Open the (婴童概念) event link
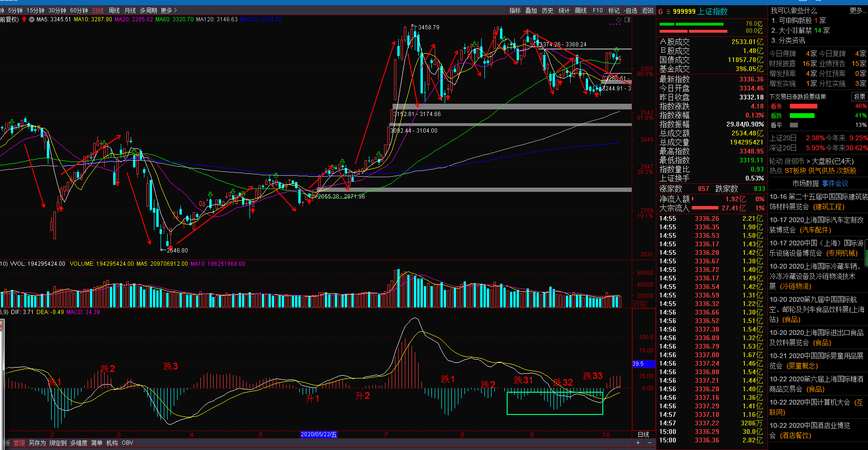 [x=802, y=366]
